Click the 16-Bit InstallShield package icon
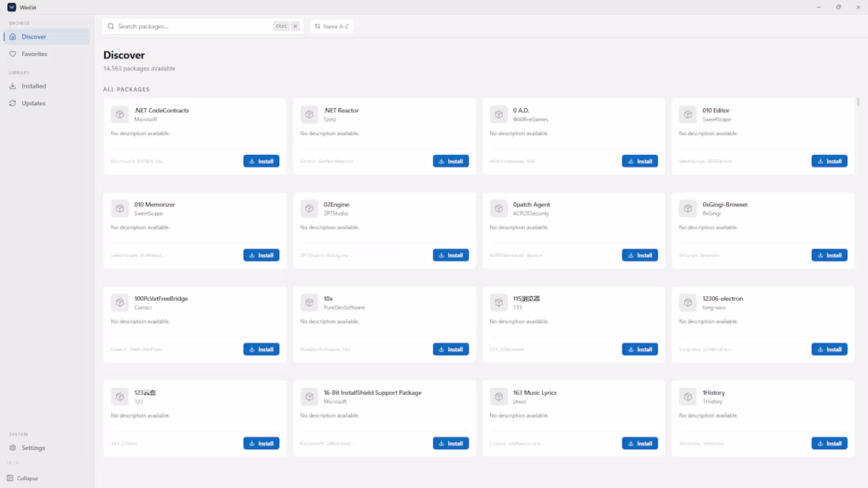The image size is (868, 488). 309,396
